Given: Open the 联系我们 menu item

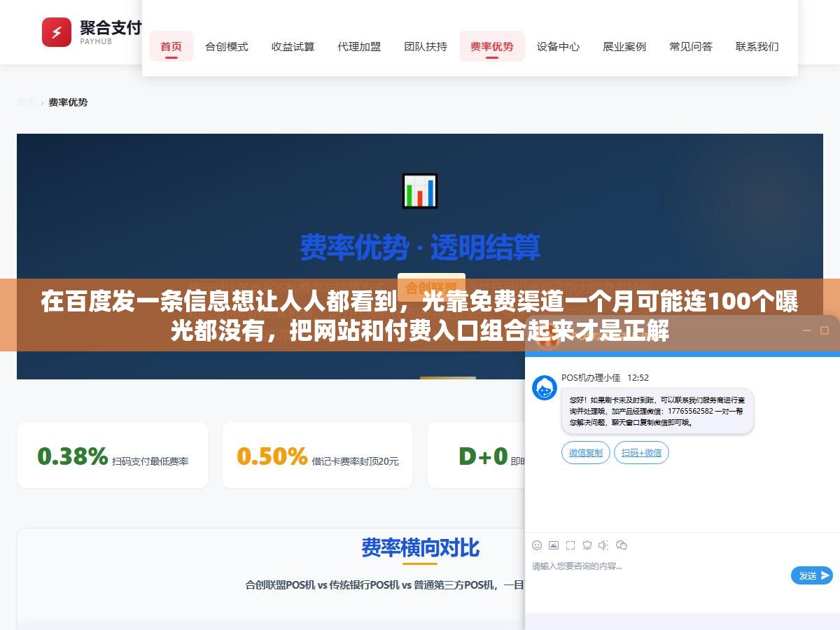Looking at the screenshot, I should click(x=757, y=46).
